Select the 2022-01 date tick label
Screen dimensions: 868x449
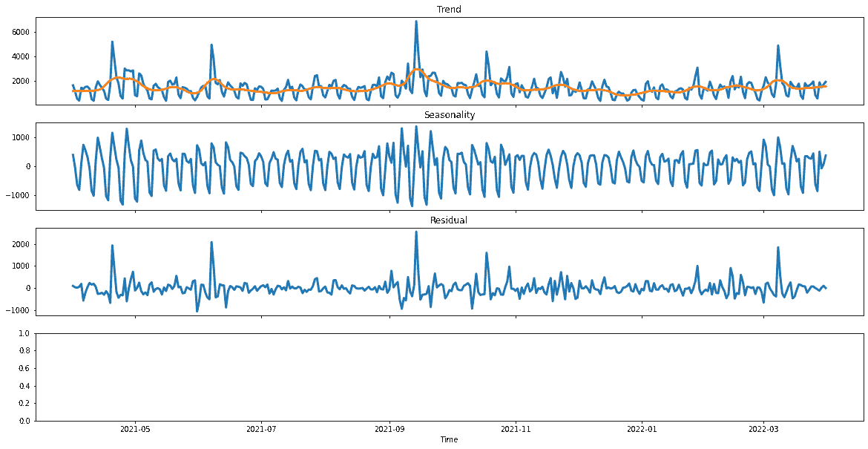(x=642, y=429)
